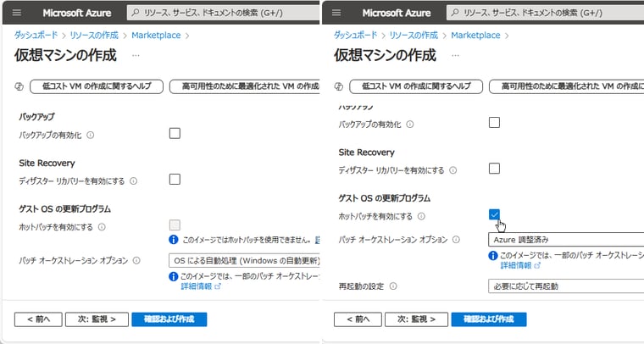Image resolution: width=644 pixels, height=344 pixels.
Task: Click 低コスト VM help button in right window
Action: (416, 86)
